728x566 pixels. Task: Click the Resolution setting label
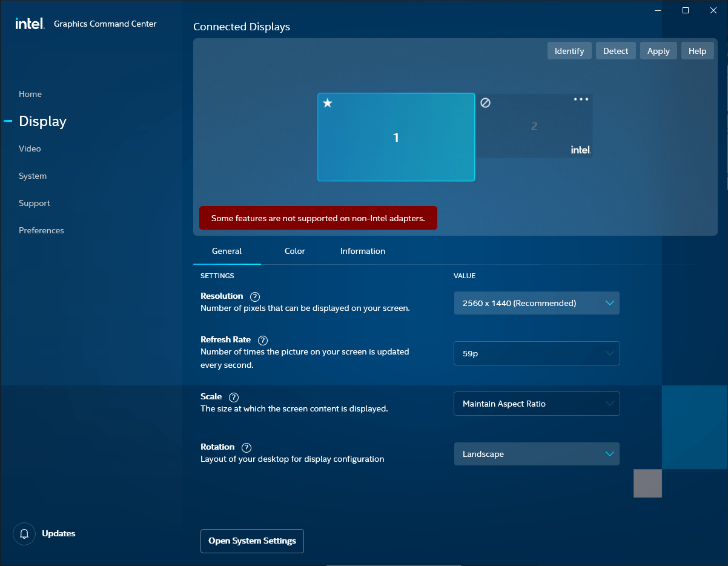[x=222, y=296]
